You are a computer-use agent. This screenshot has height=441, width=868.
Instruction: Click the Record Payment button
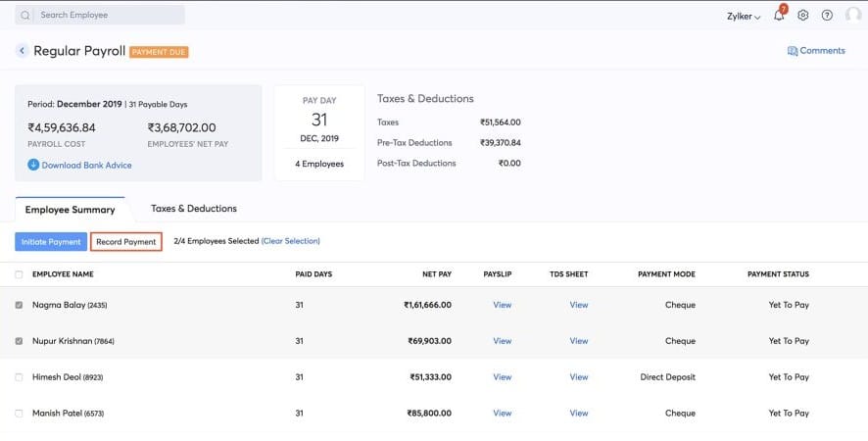(x=126, y=241)
